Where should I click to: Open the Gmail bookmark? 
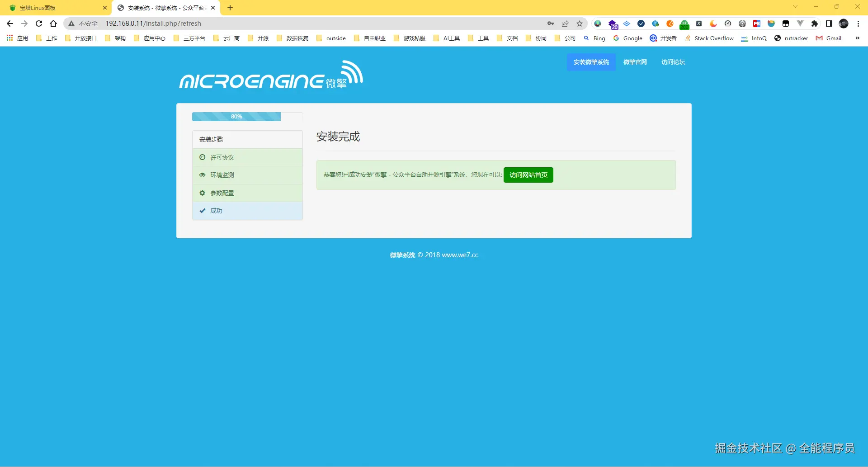tap(828, 38)
